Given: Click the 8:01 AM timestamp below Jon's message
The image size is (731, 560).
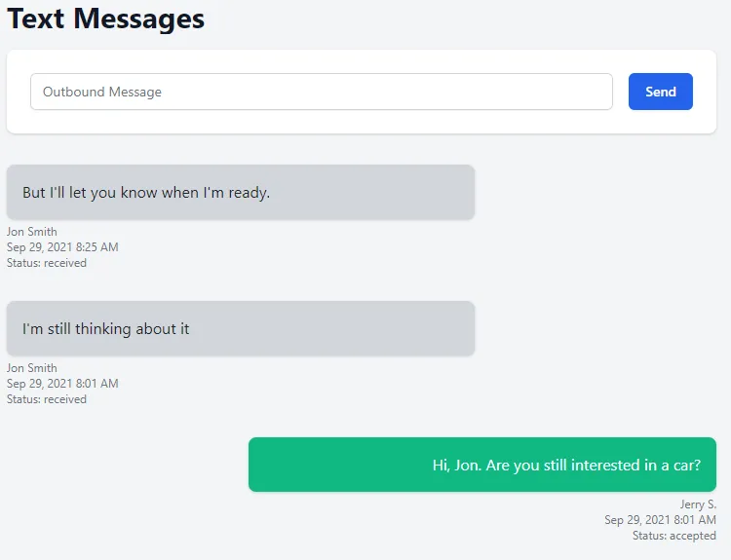Looking at the screenshot, I should pos(62,384).
